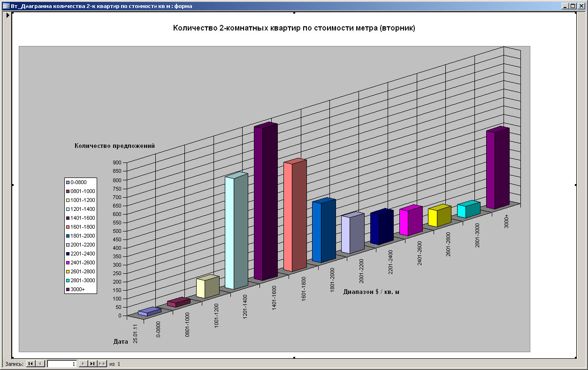Jump to last record navigation button
The width and height of the screenshot is (588, 370).
pyautogui.click(x=92, y=364)
